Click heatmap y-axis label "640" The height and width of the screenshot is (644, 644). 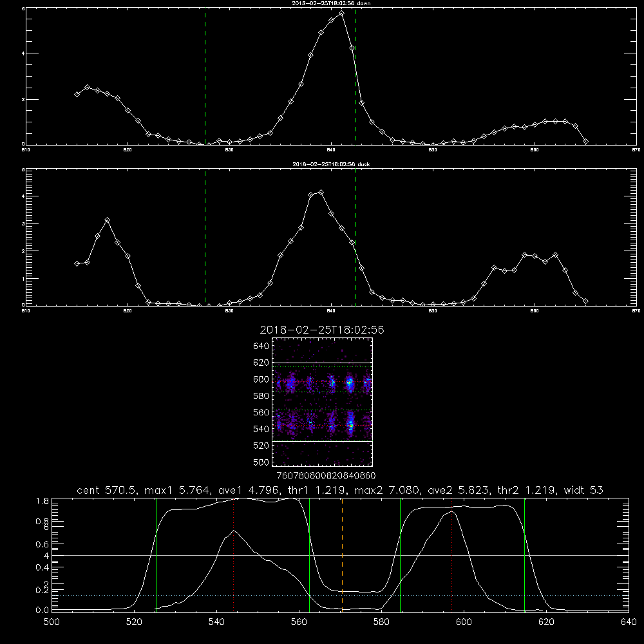pyautogui.click(x=261, y=346)
